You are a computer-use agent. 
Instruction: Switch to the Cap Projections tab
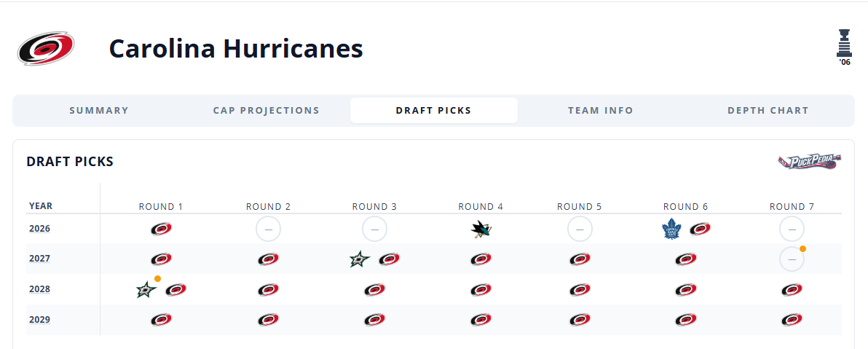tap(267, 110)
